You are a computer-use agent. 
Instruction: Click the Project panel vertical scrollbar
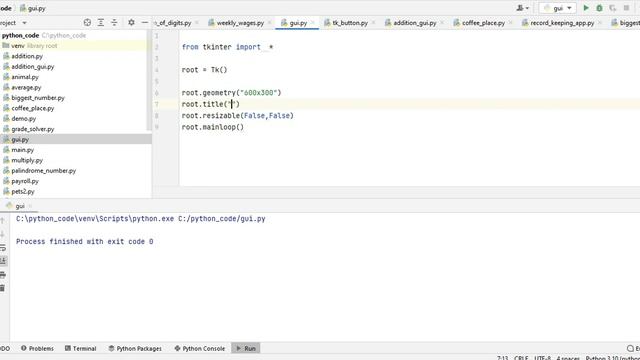click(x=149, y=81)
